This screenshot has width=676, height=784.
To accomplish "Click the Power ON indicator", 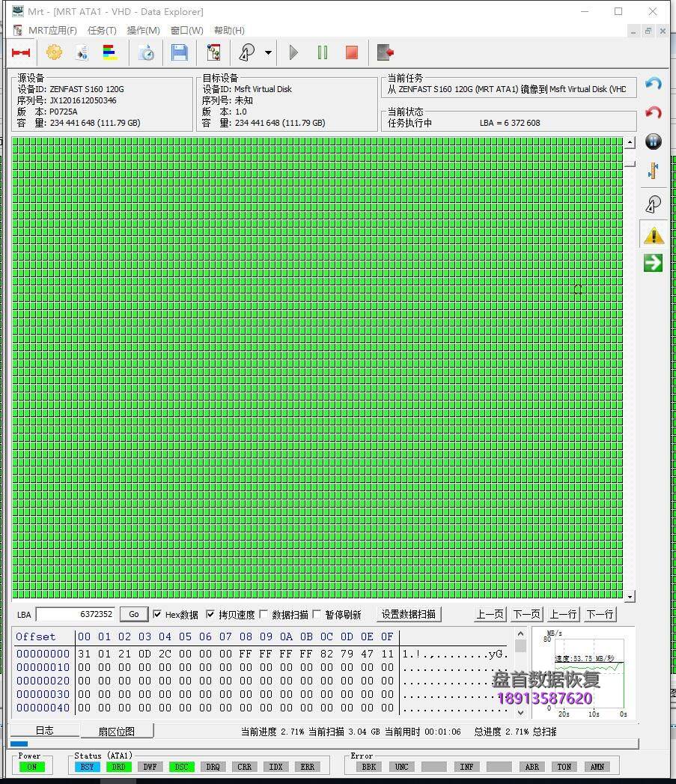I will click(31, 767).
